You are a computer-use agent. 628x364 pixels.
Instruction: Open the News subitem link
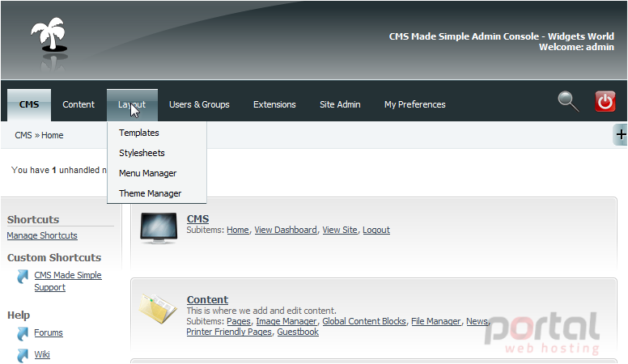pos(477,321)
